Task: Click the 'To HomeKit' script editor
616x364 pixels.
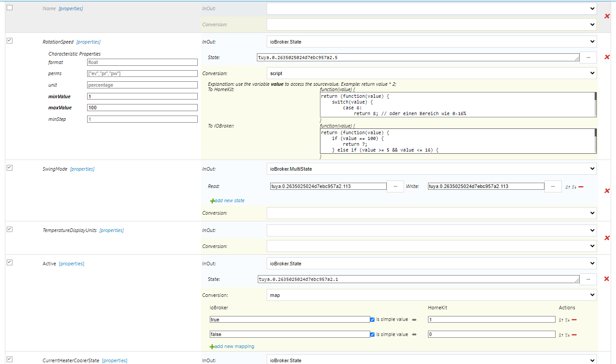Action: 458,105
